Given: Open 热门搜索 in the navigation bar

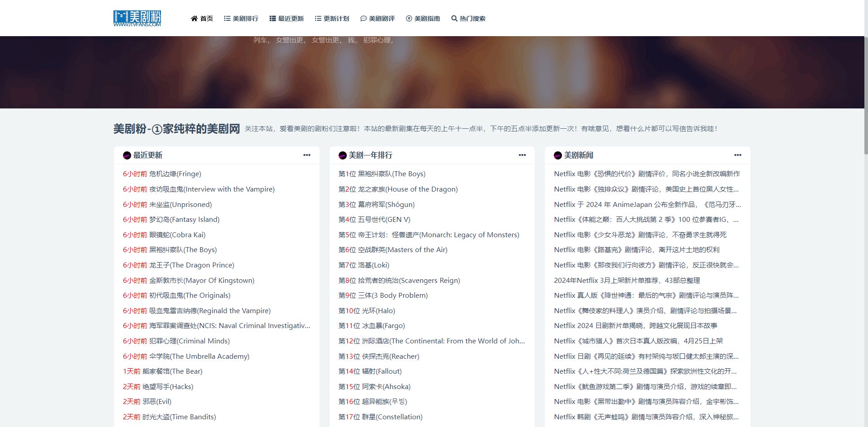Looking at the screenshot, I should coord(468,19).
